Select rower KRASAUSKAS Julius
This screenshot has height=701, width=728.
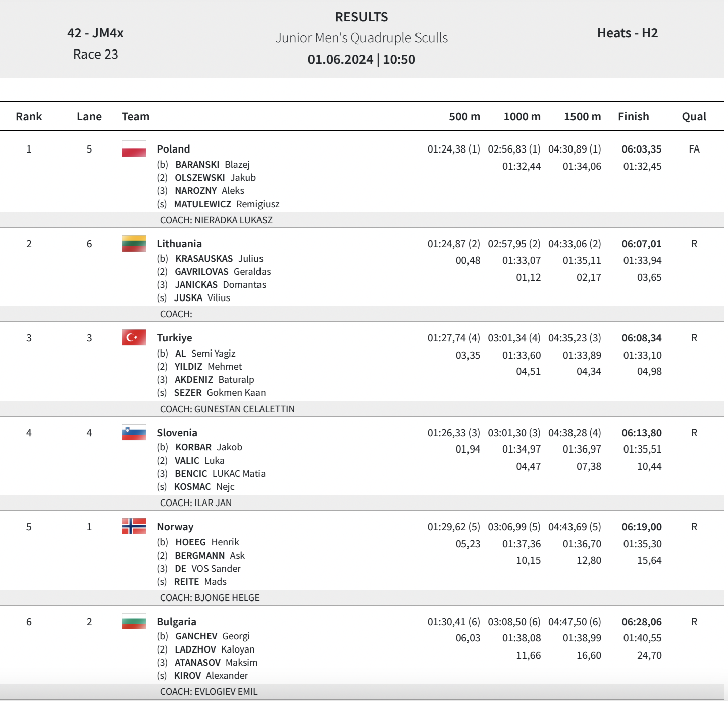click(219, 259)
